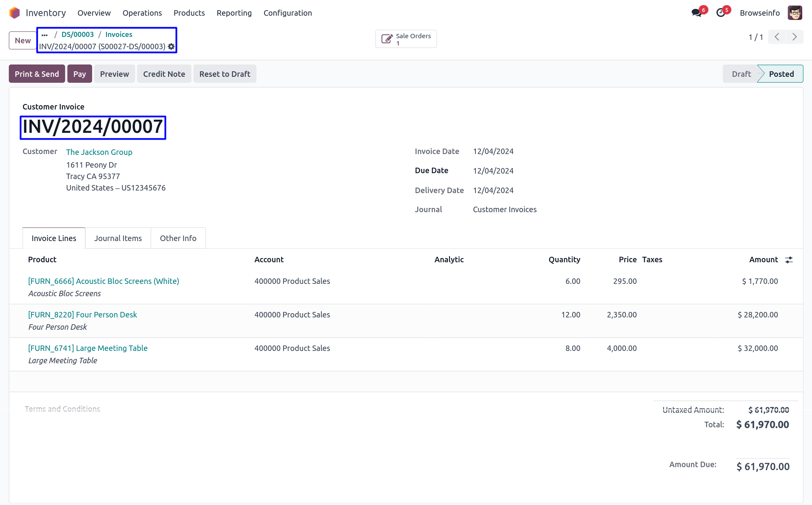
Task: Click the Credit Note button
Action: click(164, 74)
